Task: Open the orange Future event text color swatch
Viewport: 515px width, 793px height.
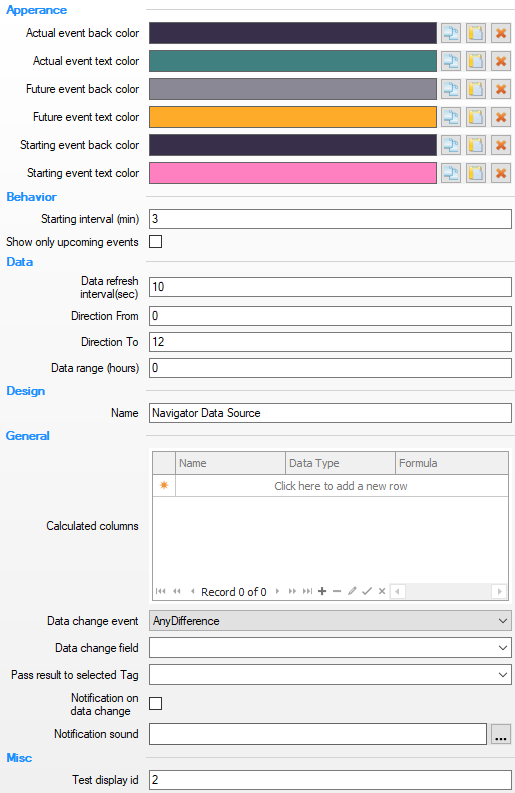Action: tap(293, 117)
